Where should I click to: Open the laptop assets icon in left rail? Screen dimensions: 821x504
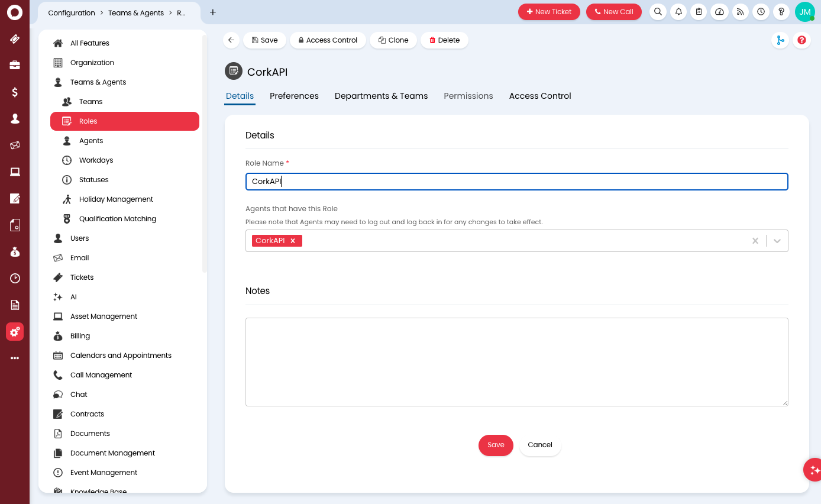click(15, 172)
